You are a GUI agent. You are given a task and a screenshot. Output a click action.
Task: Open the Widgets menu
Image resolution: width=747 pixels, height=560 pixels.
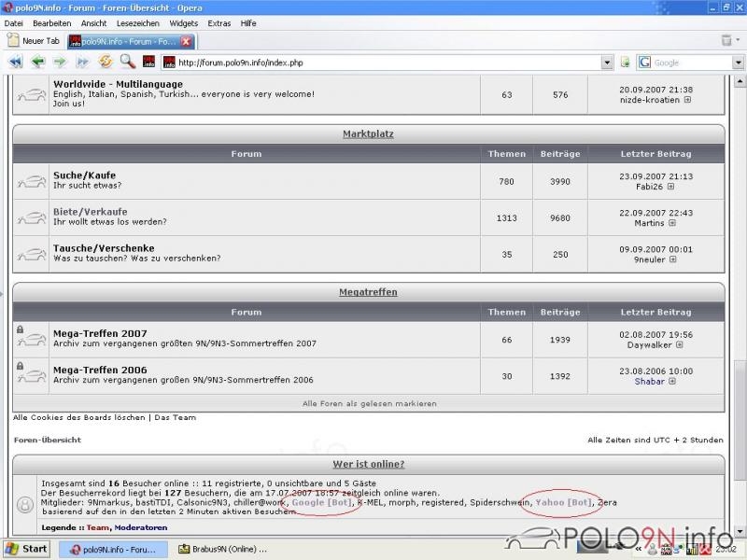pyautogui.click(x=183, y=23)
